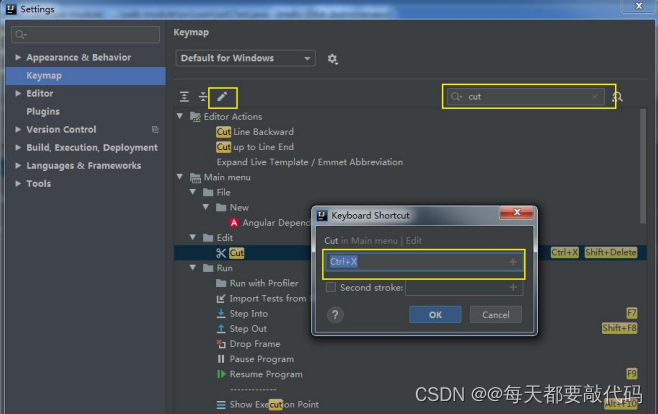Click the Version Control project-level icon
The image size is (658, 414).
(155, 130)
